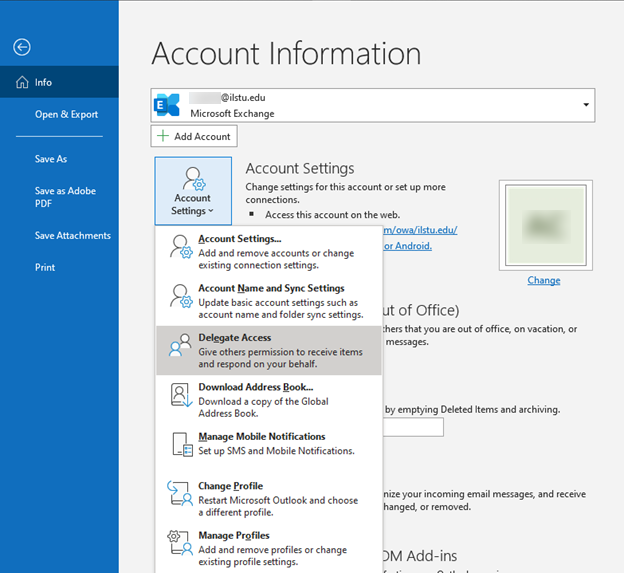This screenshot has height=573, width=624.
Task: Click the icon beside Account Settings... menu entry
Action: click(x=181, y=247)
